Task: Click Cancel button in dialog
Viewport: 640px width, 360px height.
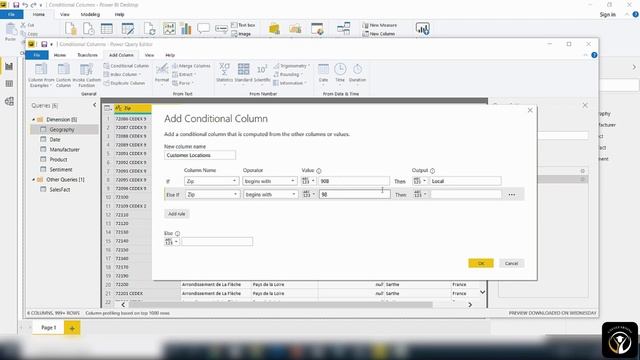Action: pos(511,263)
